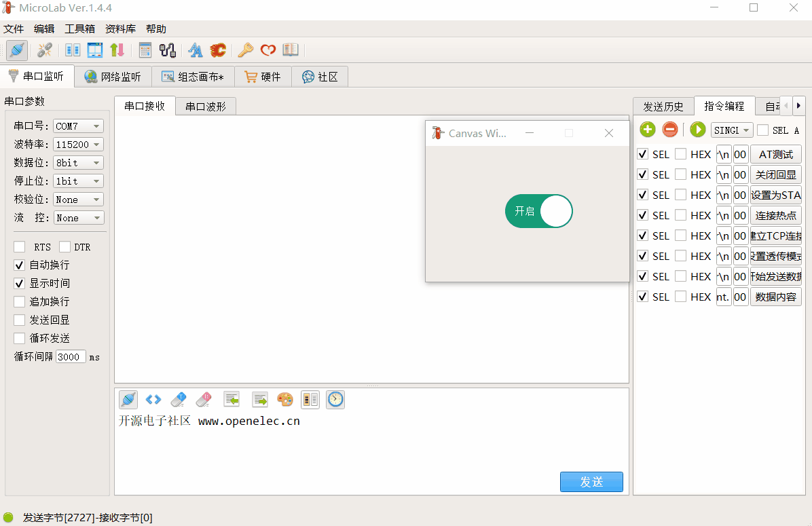
Task: Open the 波特率 115200 dropdown
Action: [x=79, y=145]
